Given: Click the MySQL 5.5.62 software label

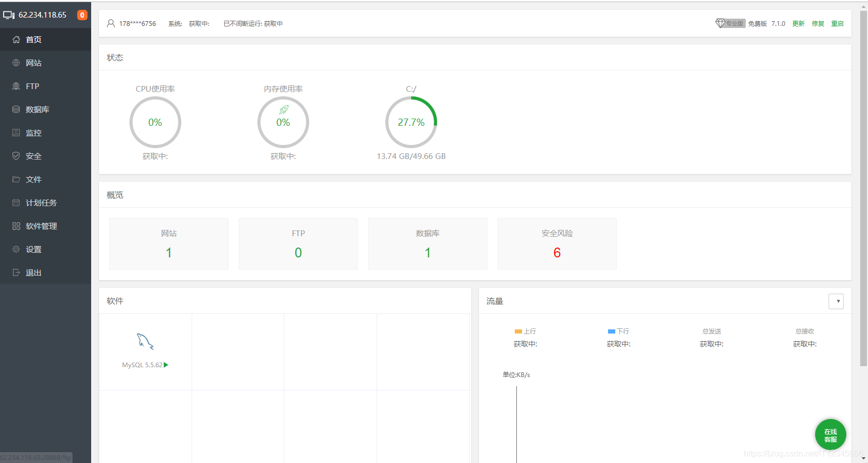Looking at the screenshot, I should pos(142,365).
